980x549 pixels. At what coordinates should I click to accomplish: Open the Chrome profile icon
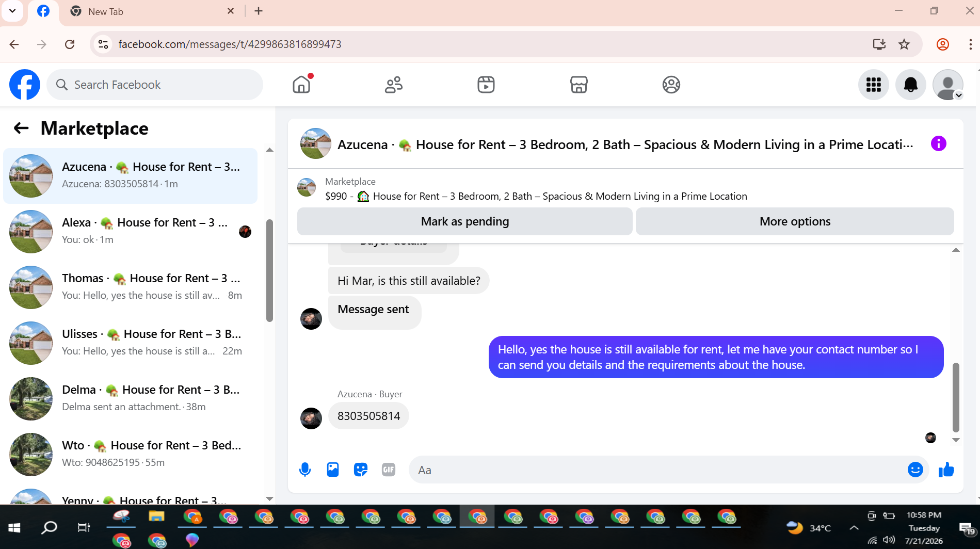(943, 44)
